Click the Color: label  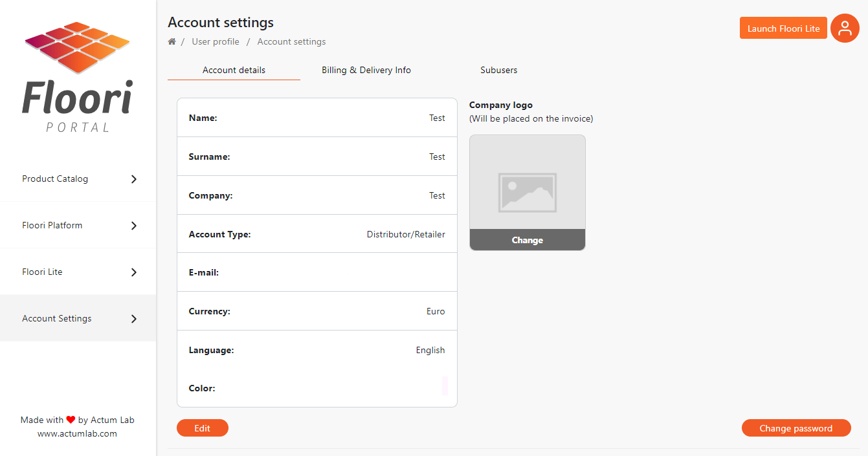(x=202, y=388)
